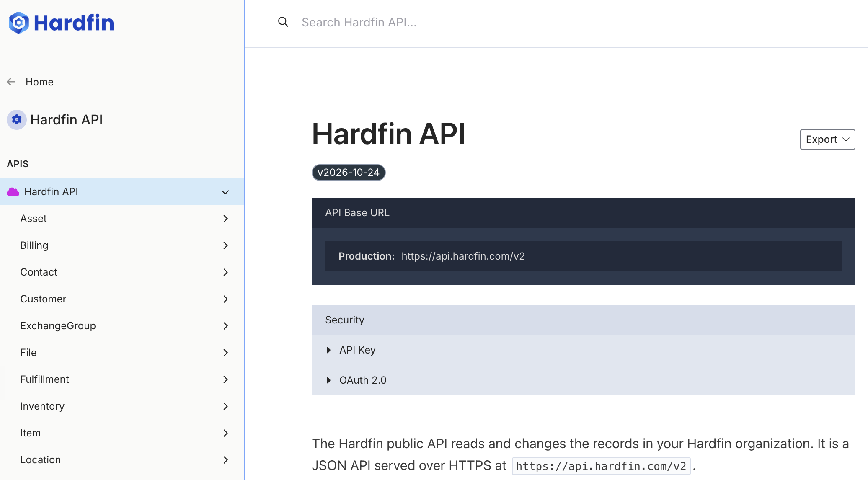Click the OAuth 2.0 security label
The height and width of the screenshot is (480, 868).
[363, 380]
